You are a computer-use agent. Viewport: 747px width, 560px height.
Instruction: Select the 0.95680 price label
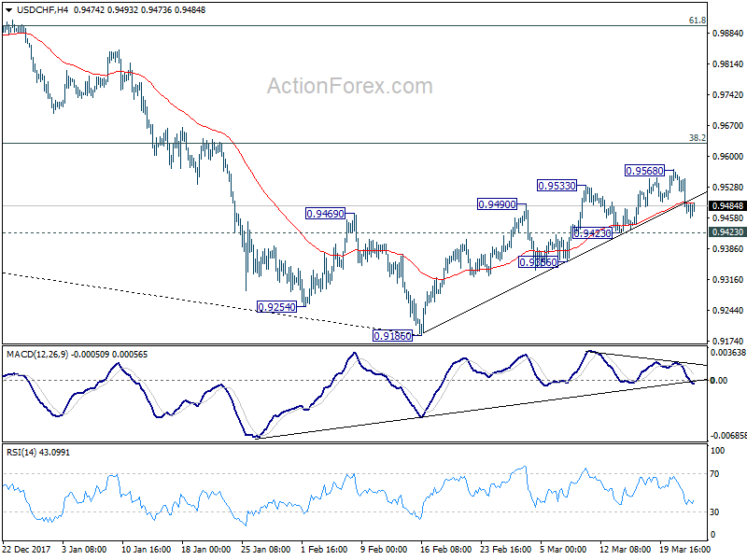pos(644,171)
